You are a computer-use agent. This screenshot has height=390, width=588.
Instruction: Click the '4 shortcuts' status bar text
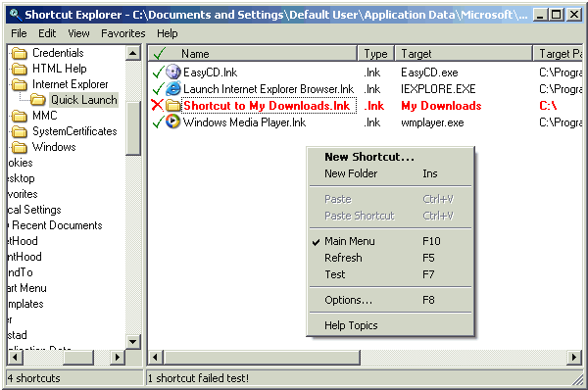33,378
